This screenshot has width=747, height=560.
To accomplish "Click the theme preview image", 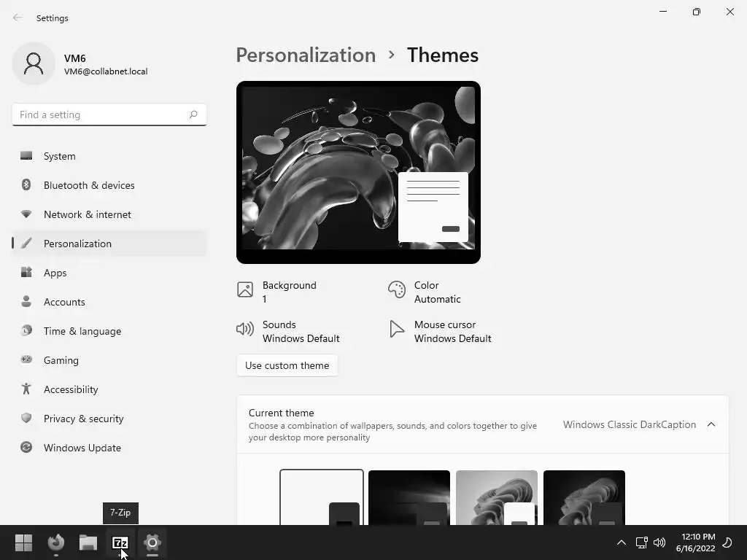I will 358,172.
